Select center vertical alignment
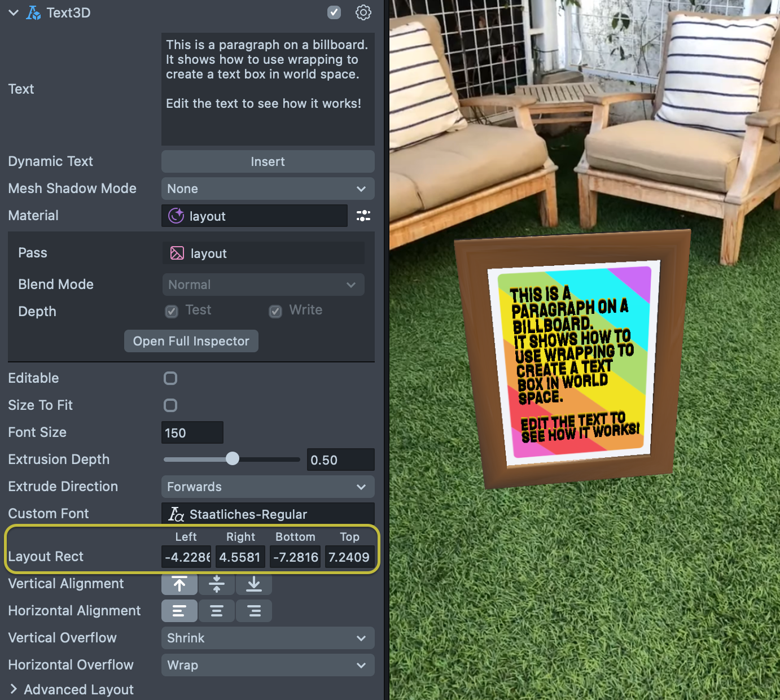 click(217, 584)
